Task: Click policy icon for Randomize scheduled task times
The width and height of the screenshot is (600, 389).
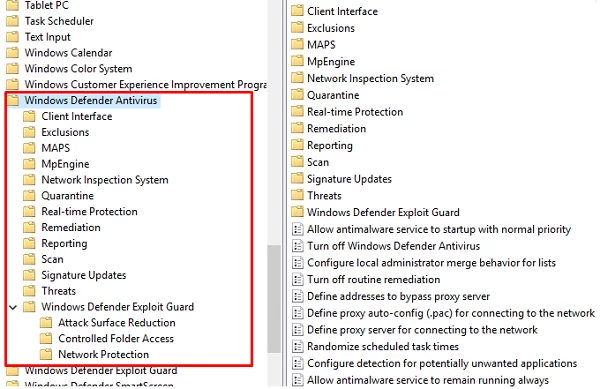Action: coord(297,347)
